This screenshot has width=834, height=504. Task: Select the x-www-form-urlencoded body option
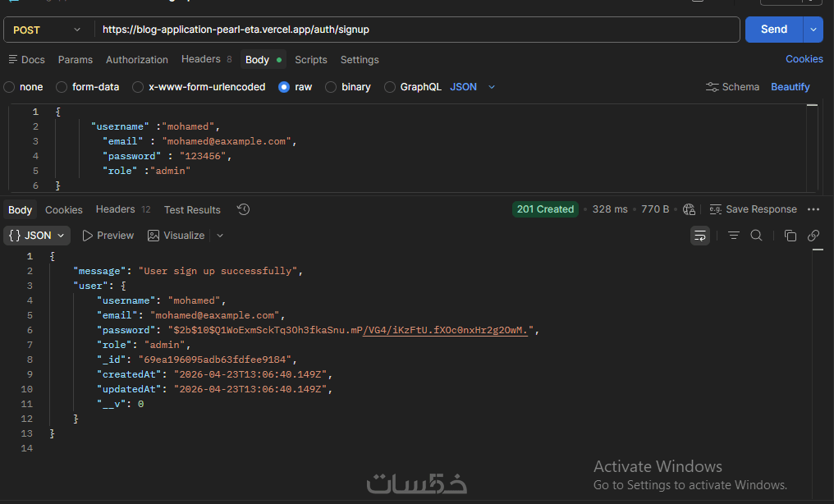click(138, 87)
